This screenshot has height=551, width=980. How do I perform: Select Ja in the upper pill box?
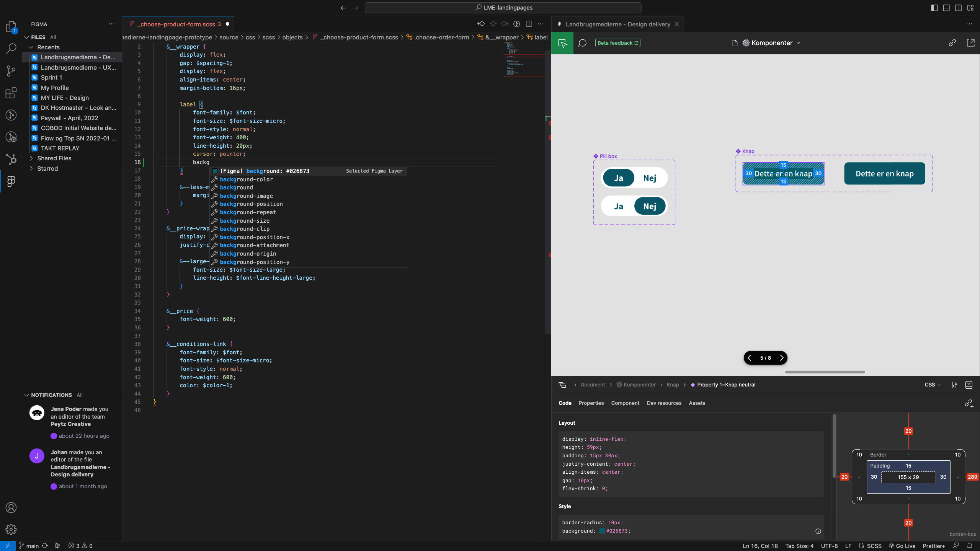[x=619, y=178]
